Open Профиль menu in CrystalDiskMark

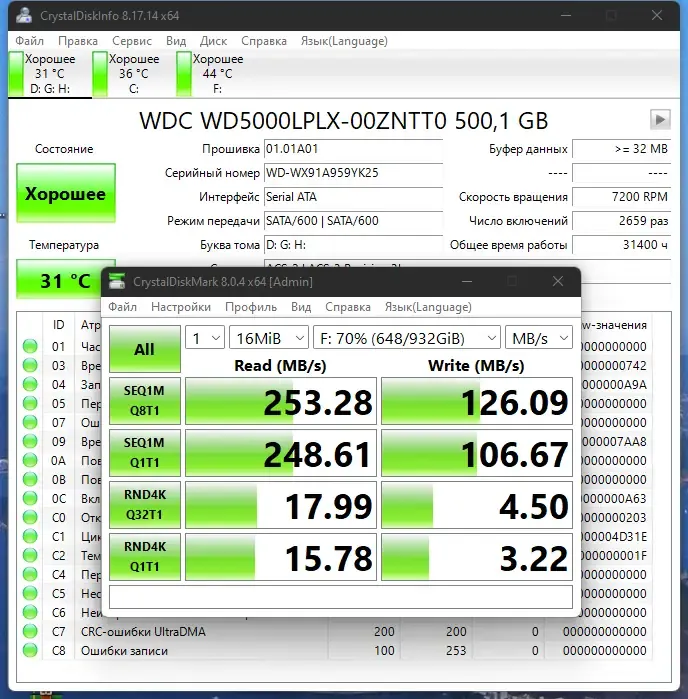pyautogui.click(x=251, y=307)
